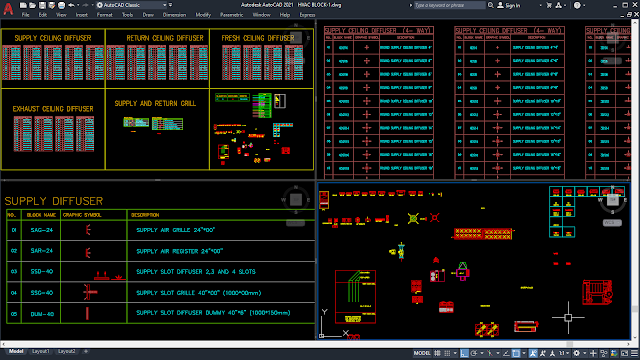
Task: Click the MODEL space status button
Action: click(x=422, y=353)
